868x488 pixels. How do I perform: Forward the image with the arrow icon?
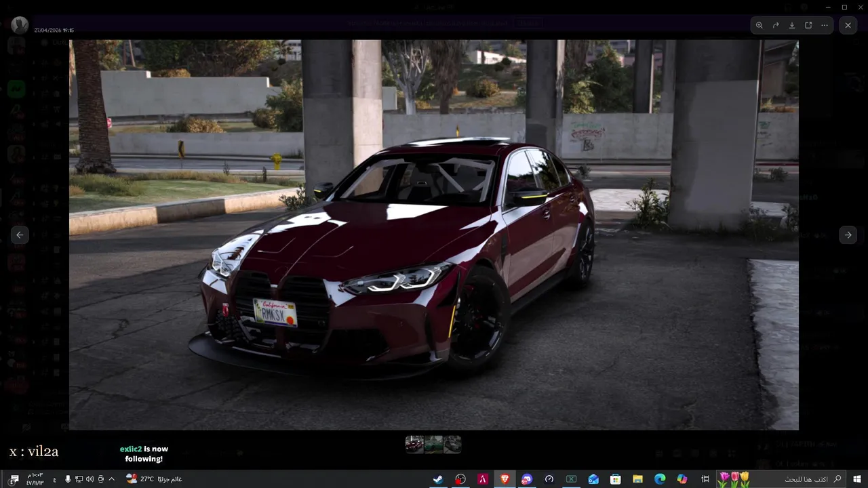point(776,25)
